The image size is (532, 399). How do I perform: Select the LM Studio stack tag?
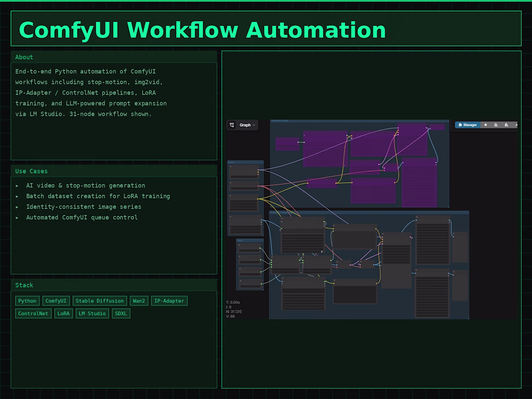tap(92, 313)
